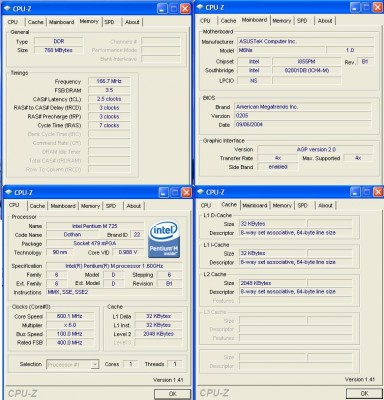Open the About tab in Mainboard window
The image size is (384, 400).
tap(325, 21)
